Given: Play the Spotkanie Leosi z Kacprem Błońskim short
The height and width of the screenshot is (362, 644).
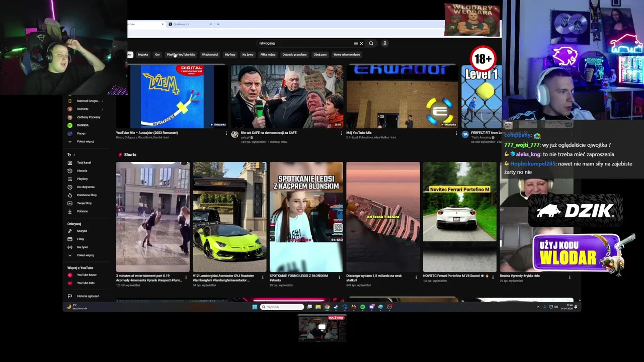Looking at the screenshot, I should 306,217.
